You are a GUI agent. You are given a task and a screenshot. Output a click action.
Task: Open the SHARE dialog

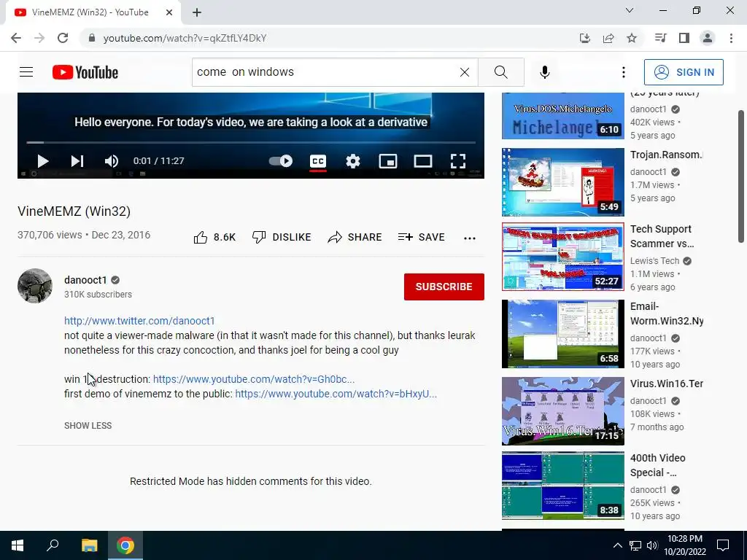point(355,237)
